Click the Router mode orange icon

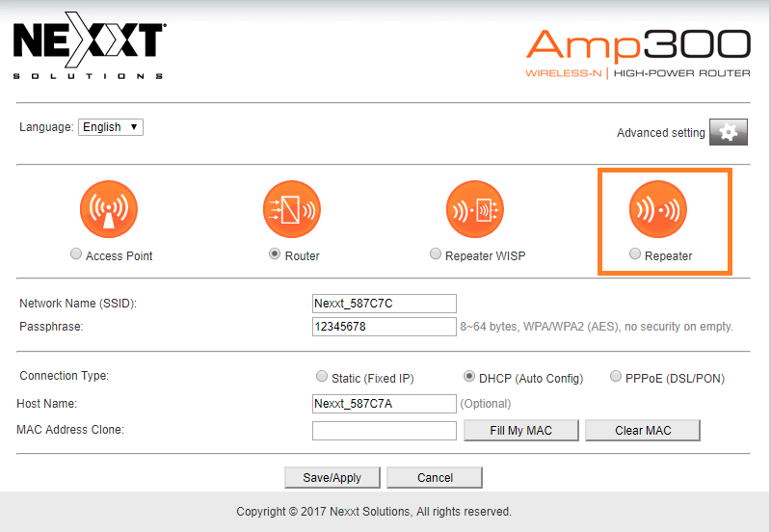[x=292, y=209]
